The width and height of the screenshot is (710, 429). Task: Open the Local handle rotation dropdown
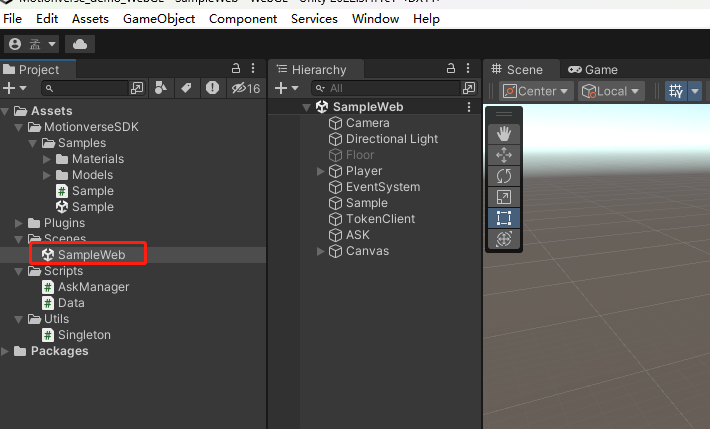point(611,91)
